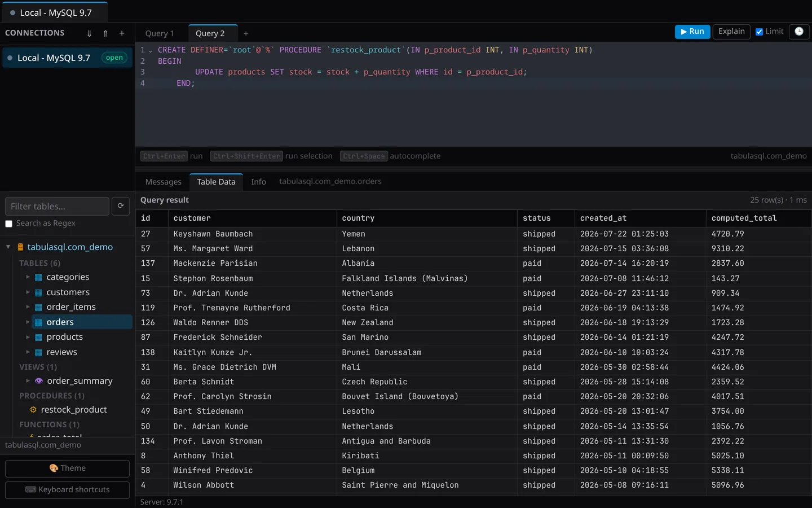This screenshot has width=812, height=508.
Task: Click the orders table icon
Action: pos(38,322)
